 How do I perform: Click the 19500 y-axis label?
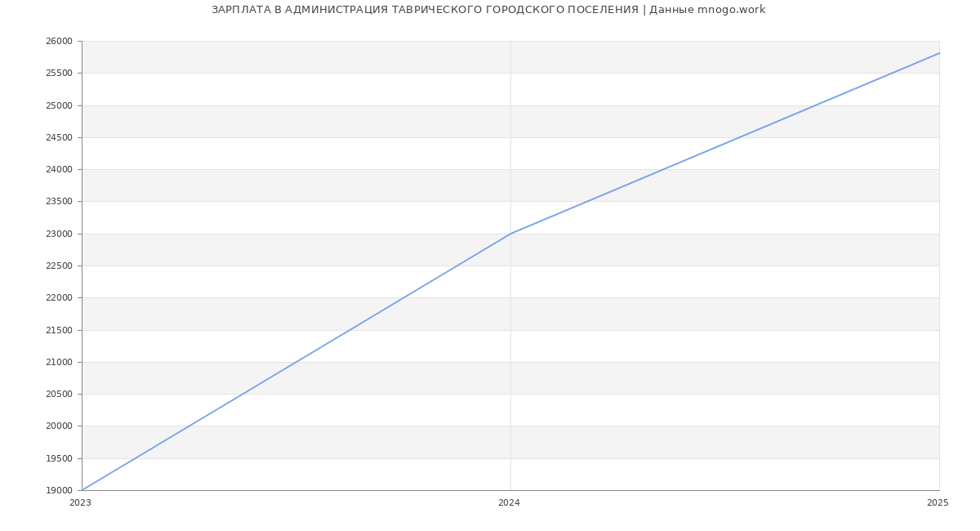pos(59,459)
